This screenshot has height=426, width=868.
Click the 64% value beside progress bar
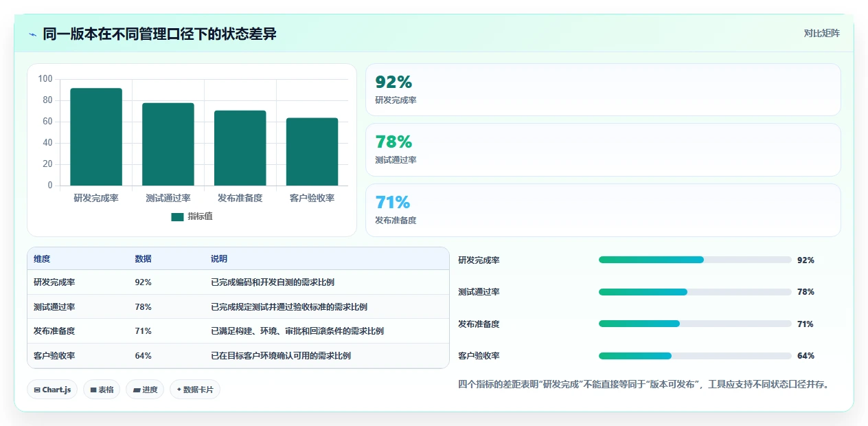(x=806, y=356)
